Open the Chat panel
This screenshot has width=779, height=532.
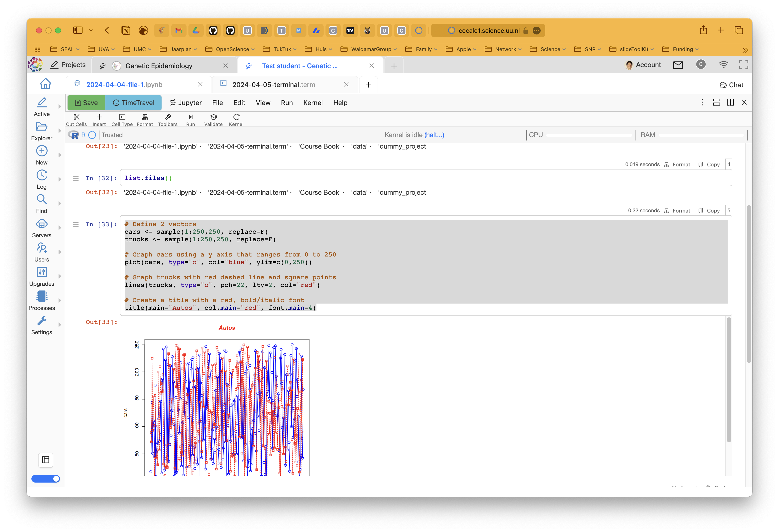[731, 85]
